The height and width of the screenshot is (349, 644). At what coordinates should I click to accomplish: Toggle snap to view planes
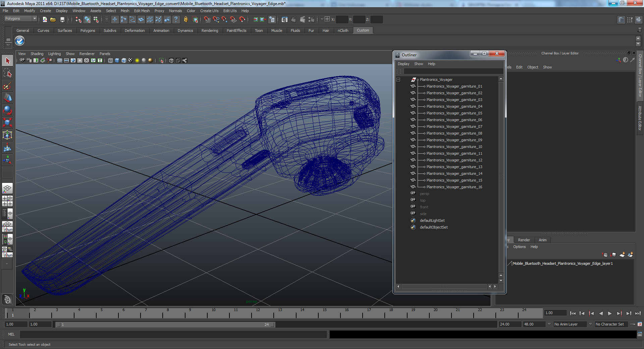pos(233,19)
